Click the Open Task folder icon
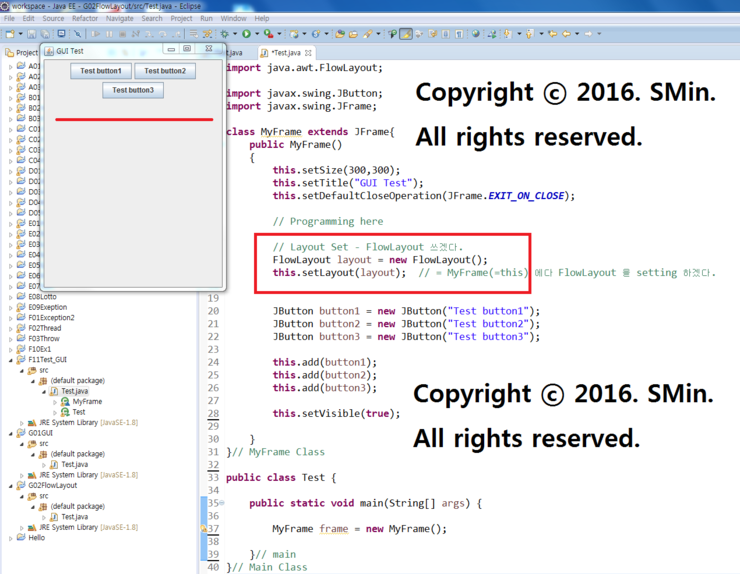This screenshot has width=740, height=574. [x=353, y=34]
